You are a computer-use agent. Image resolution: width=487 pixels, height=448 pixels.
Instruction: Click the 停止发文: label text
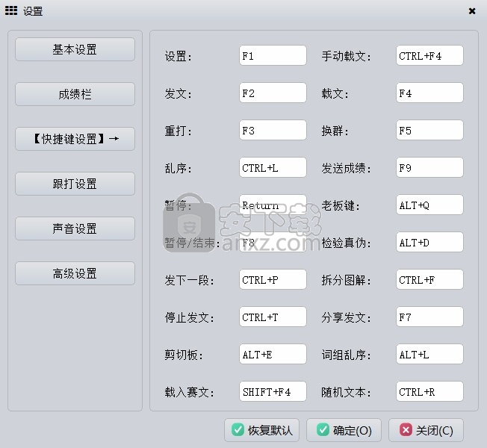point(190,317)
